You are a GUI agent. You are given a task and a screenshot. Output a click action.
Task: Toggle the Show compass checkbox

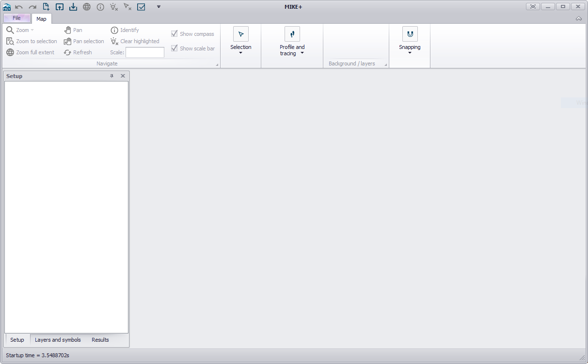pos(175,34)
